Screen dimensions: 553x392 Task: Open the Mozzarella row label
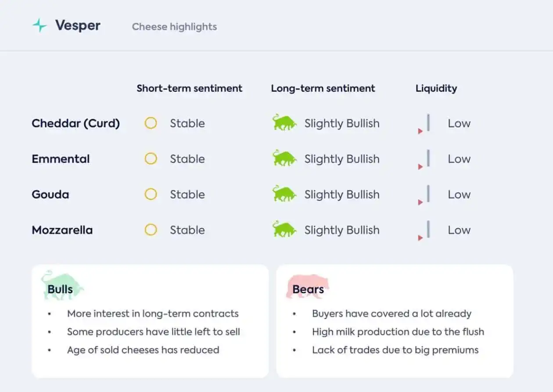pos(62,230)
